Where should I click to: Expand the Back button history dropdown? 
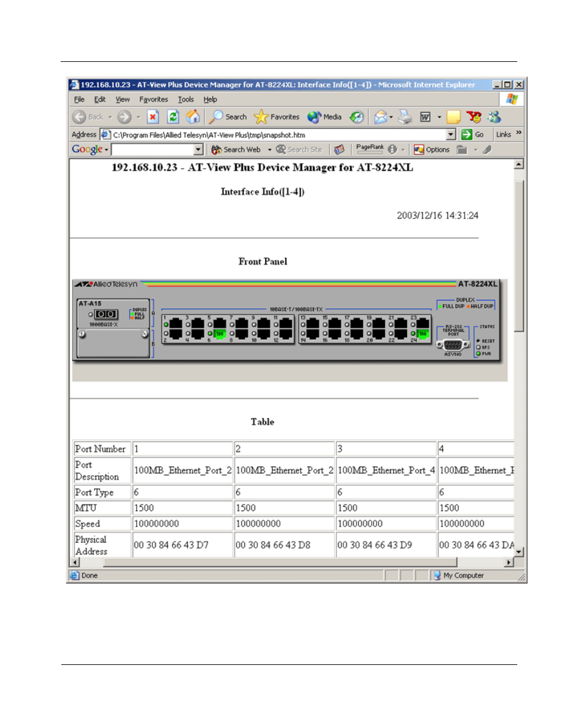(110, 117)
